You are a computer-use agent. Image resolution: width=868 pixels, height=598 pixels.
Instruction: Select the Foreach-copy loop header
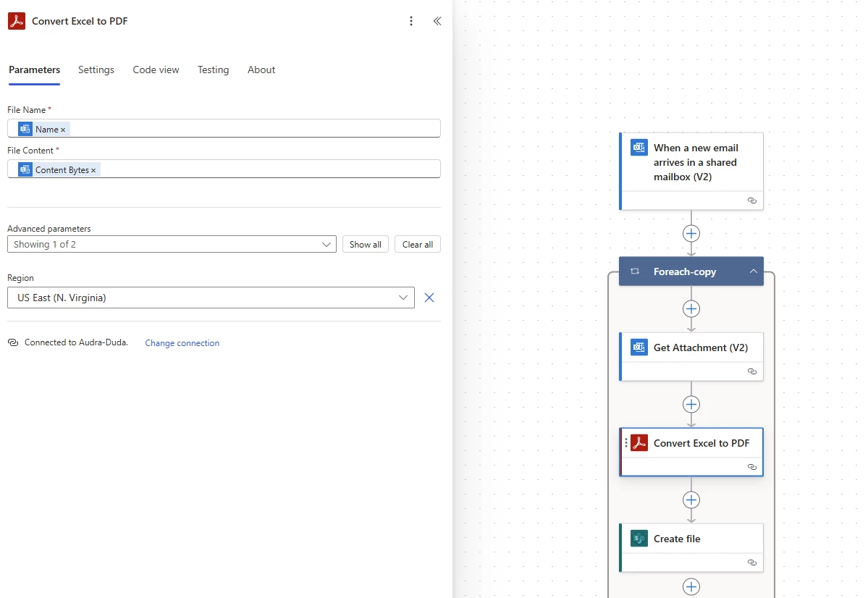point(691,271)
